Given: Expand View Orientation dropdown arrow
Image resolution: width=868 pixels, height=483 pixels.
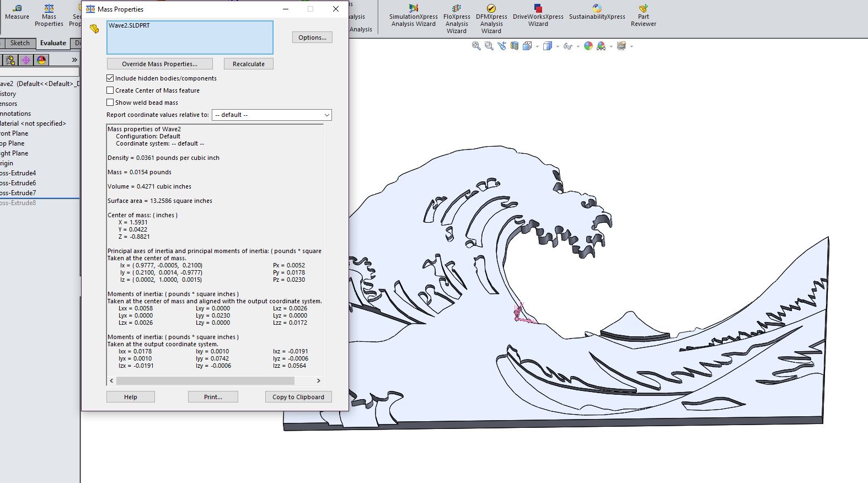Looking at the screenshot, I should click(538, 47).
